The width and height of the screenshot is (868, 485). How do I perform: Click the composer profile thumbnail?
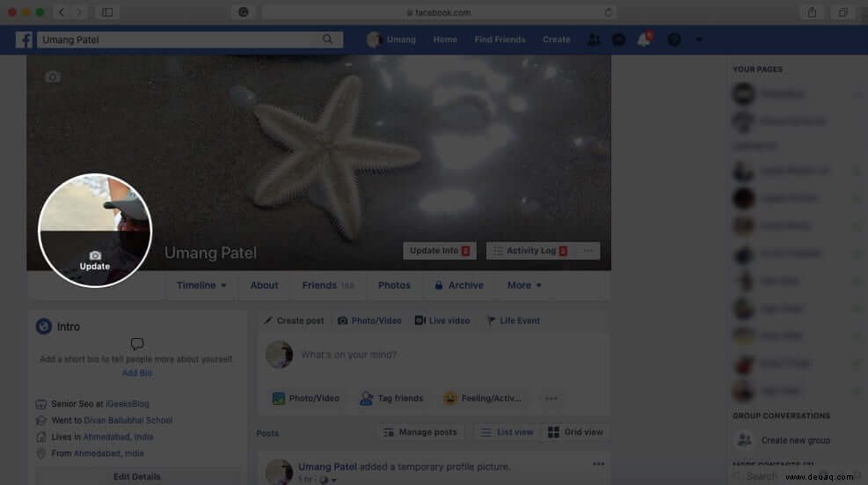[x=279, y=354]
